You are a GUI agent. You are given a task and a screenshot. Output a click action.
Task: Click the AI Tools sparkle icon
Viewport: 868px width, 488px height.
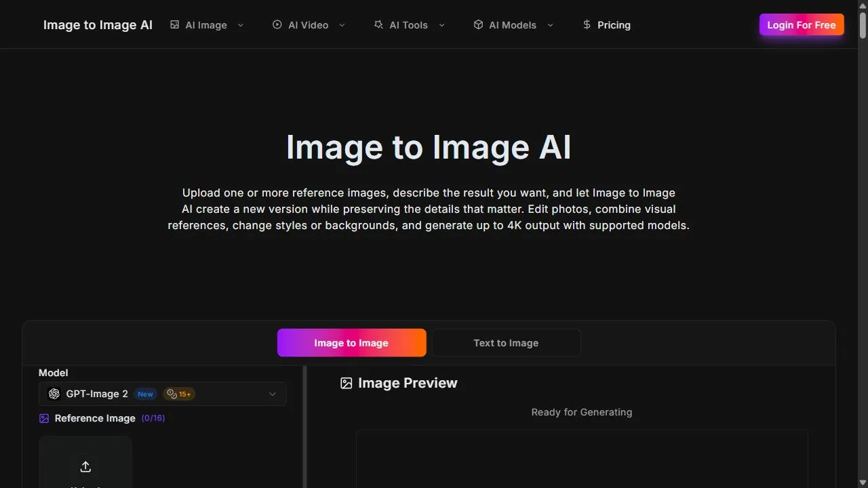(378, 24)
